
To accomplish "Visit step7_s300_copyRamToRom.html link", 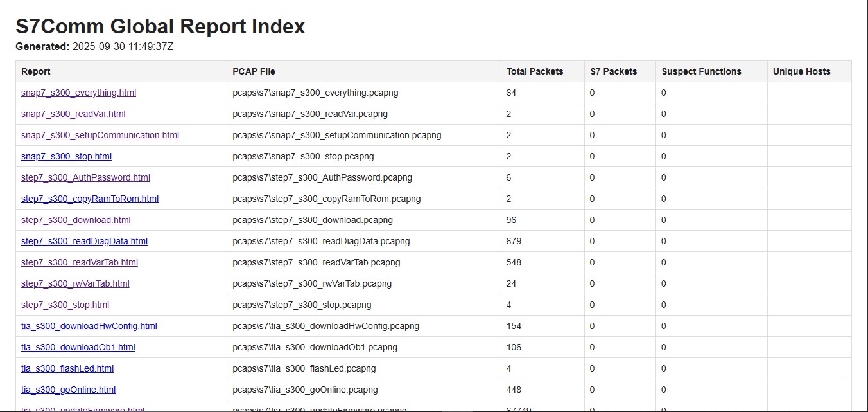I will 90,199.
